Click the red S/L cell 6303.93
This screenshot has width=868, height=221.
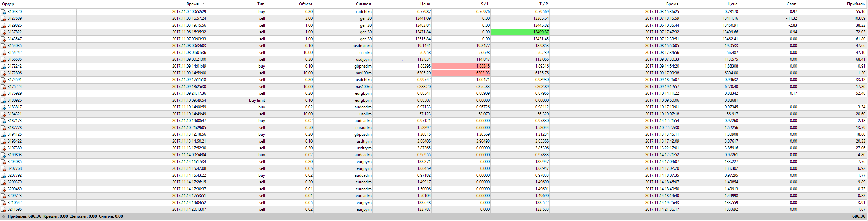pyautogui.click(x=461, y=73)
